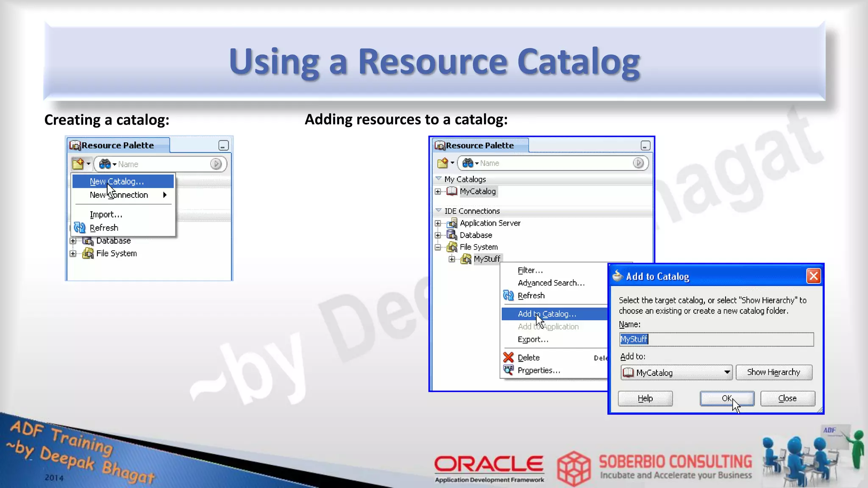Collapse the File System tree node

(x=438, y=247)
